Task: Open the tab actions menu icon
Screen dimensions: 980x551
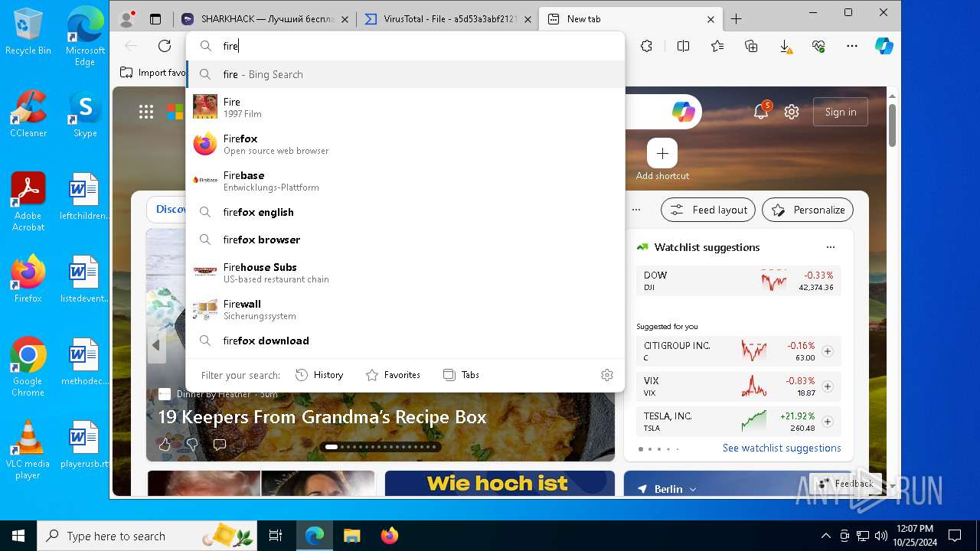Action: click(155, 19)
